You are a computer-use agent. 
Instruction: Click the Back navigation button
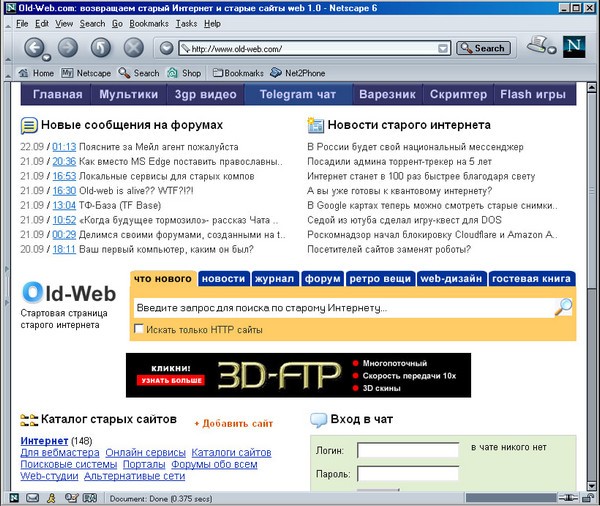point(36,48)
